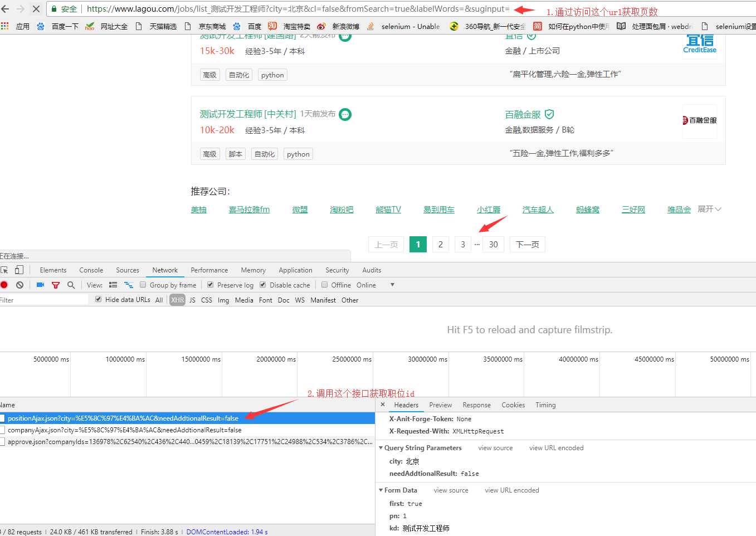
Task: Close the request details pane
Action: (x=383, y=405)
